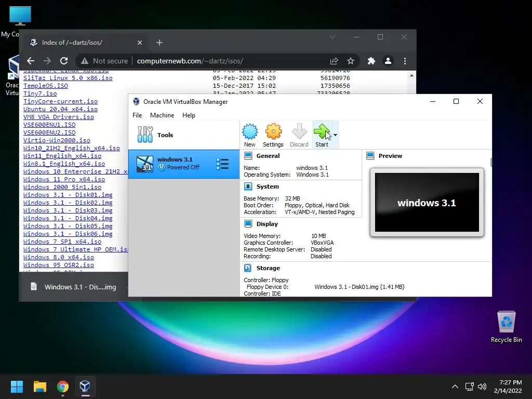Click the General section header icon

pos(248,156)
